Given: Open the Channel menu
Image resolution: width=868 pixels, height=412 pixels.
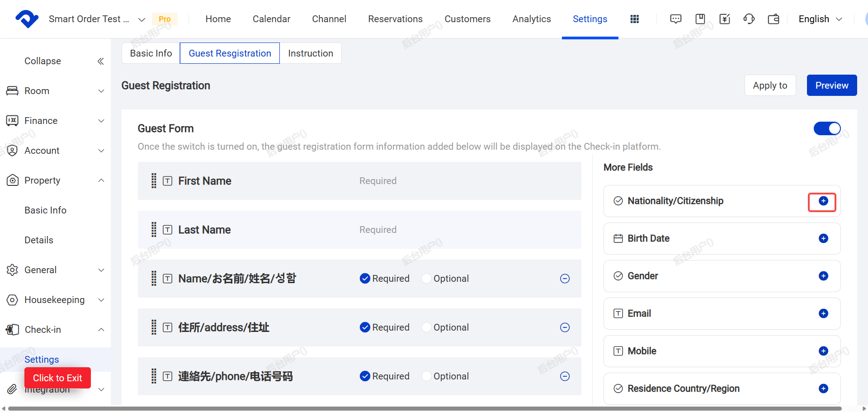Looking at the screenshot, I should (x=329, y=19).
